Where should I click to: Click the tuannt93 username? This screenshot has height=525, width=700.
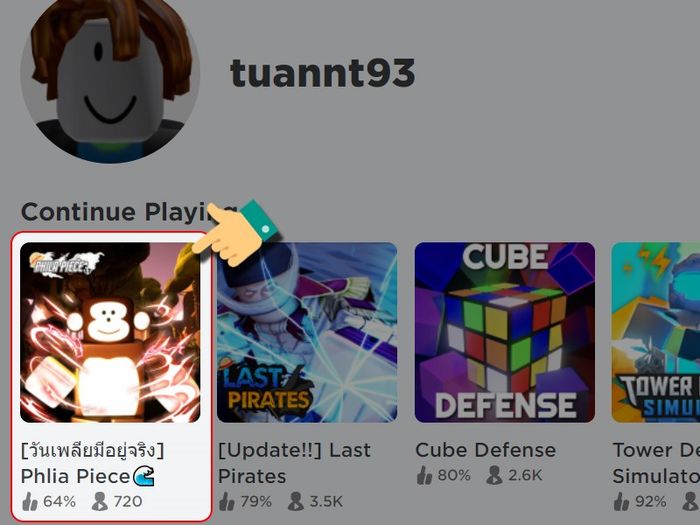pyautogui.click(x=323, y=73)
